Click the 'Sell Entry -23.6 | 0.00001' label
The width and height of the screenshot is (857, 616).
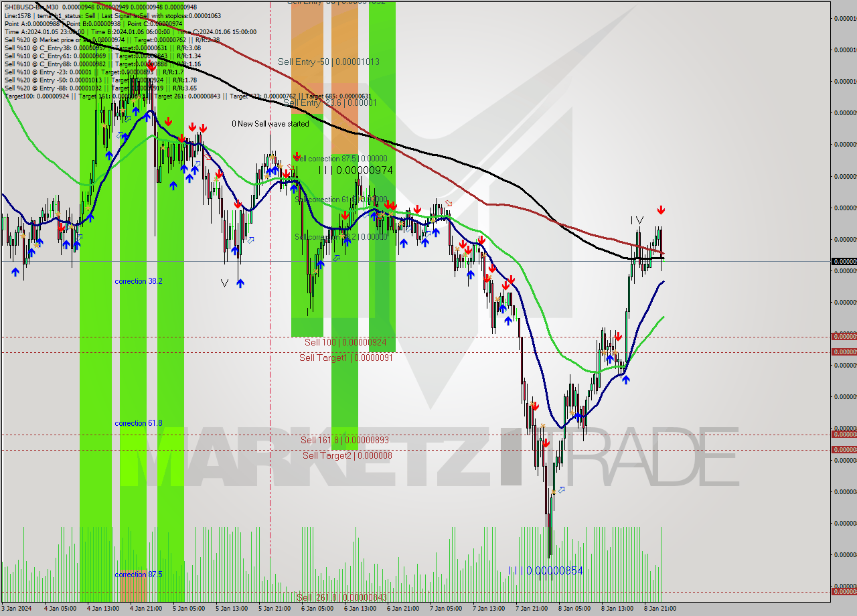[329, 102]
